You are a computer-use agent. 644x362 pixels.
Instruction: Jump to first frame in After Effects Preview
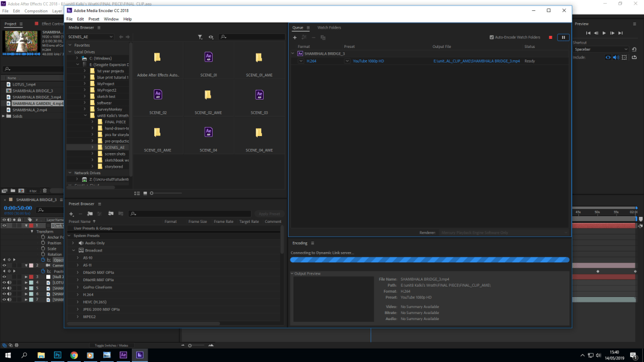click(x=588, y=33)
